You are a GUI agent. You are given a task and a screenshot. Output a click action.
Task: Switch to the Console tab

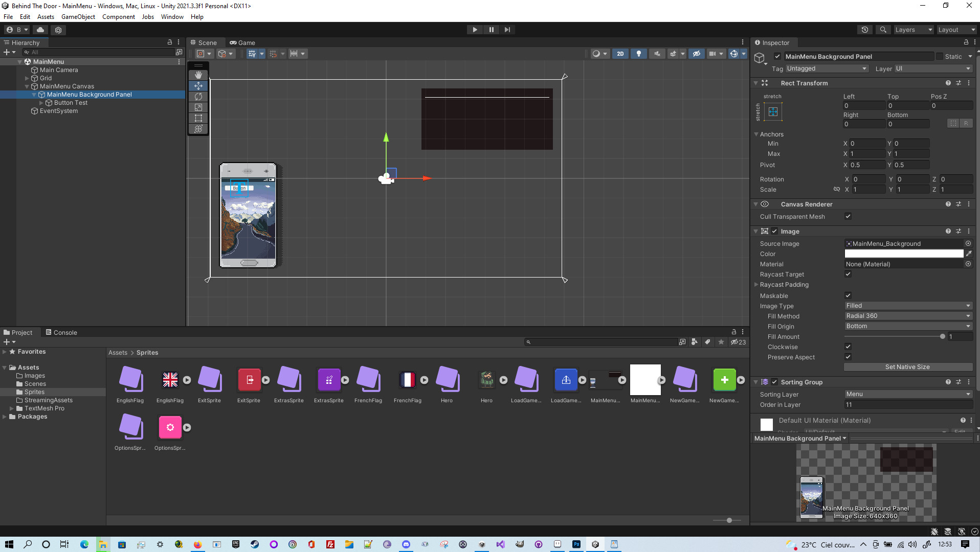(61, 333)
